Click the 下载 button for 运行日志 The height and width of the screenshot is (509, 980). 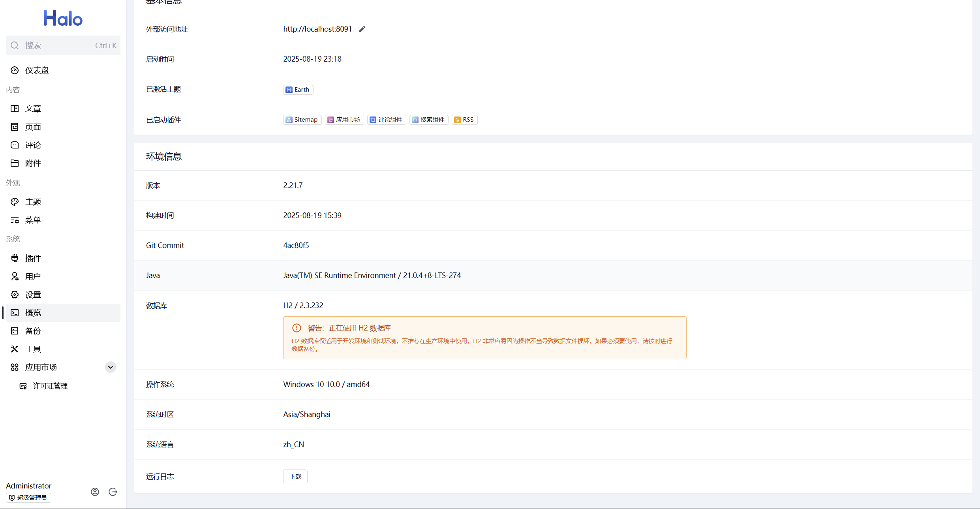[x=295, y=476]
